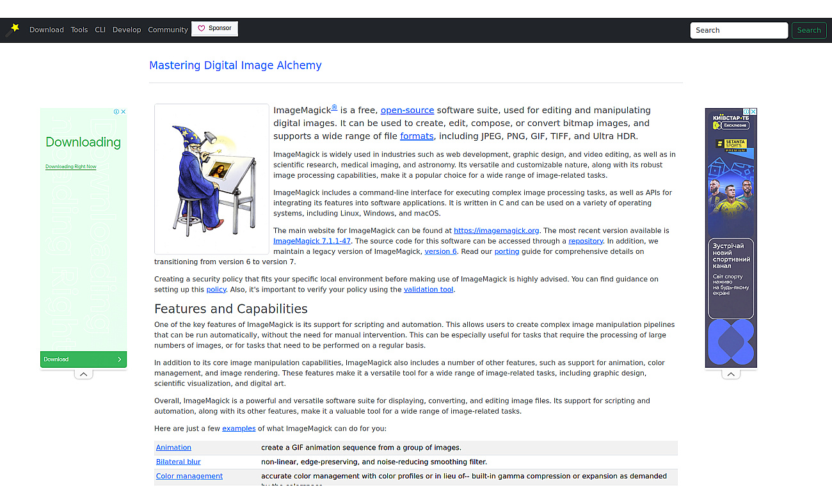Open the Animation table link
The width and height of the screenshot is (832, 504).
coord(173,448)
